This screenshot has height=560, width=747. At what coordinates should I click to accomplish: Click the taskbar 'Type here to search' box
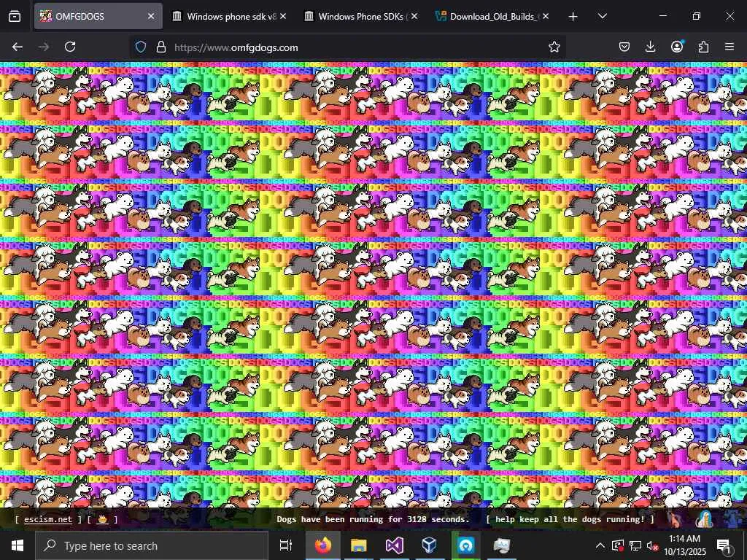pyautogui.click(x=152, y=545)
